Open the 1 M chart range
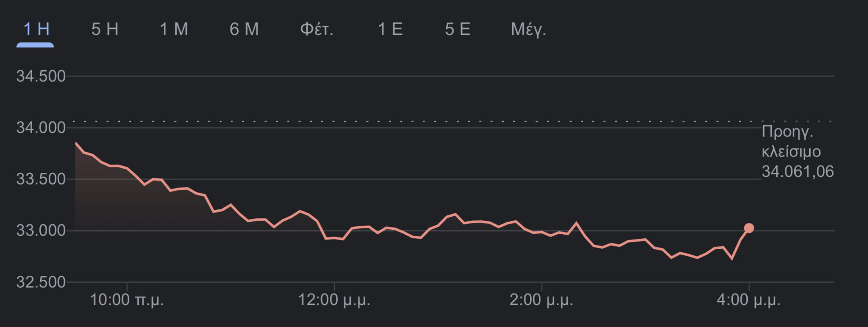The width and height of the screenshot is (868, 327). click(x=174, y=29)
